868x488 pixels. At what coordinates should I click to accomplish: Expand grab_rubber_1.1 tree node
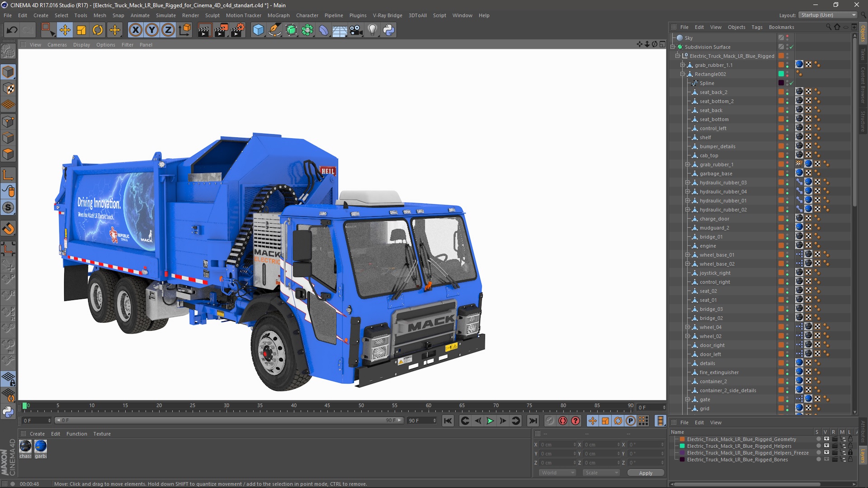click(x=683, y=65)
